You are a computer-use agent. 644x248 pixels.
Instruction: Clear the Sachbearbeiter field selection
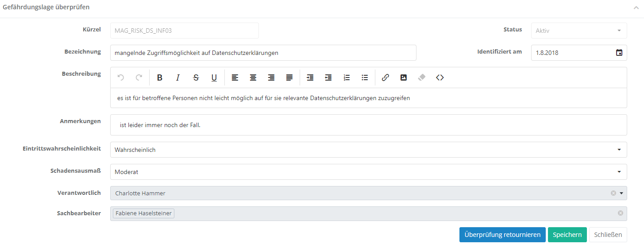(x=621, y=213)
